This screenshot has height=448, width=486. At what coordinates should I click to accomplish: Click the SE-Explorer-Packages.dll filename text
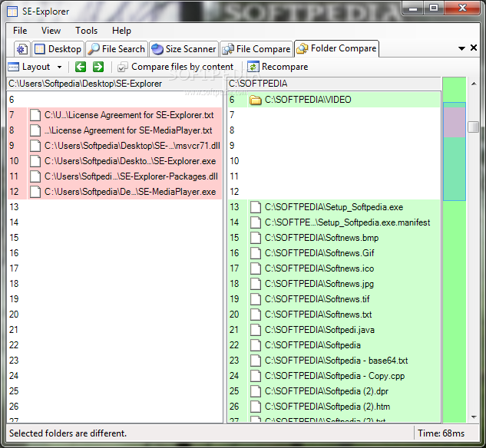click(131, 176)
